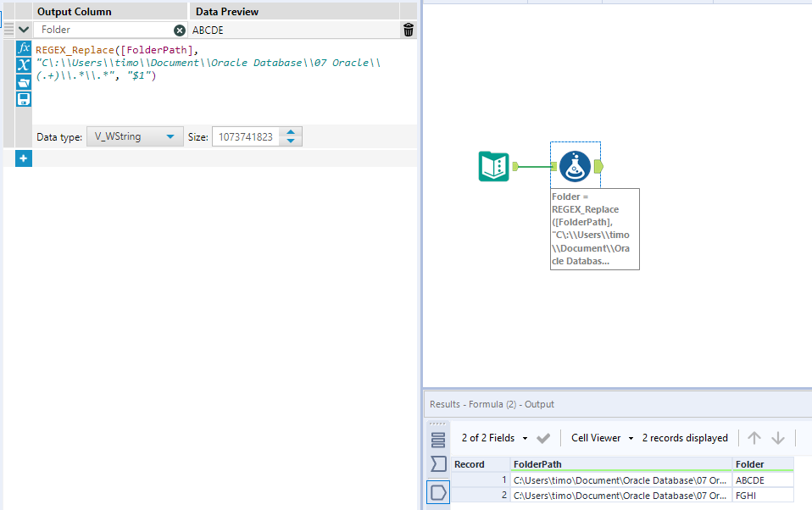The image size is (812, 510).
Task: Add a new expression with the plus button
Action: (23, 158)
